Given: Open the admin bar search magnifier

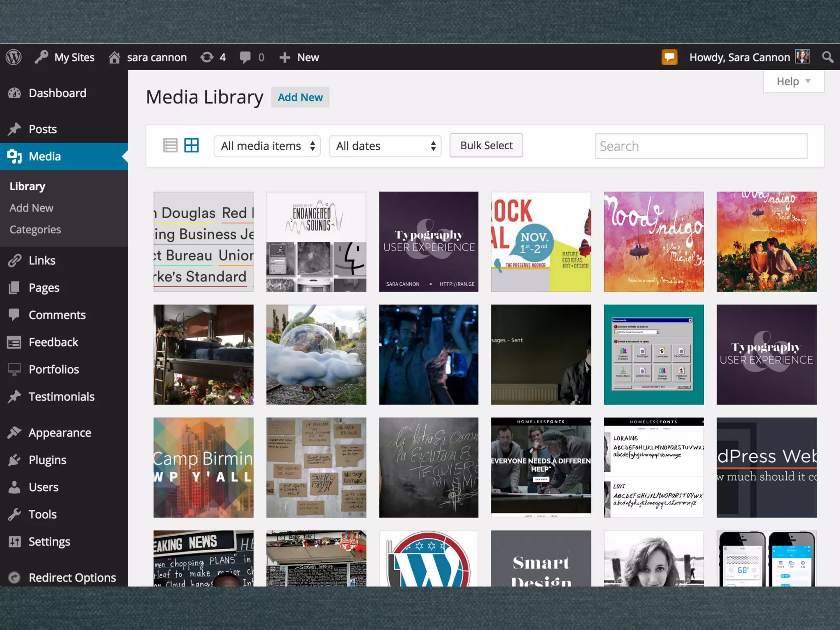Looking at the screenshot, I should [x=828, y=57].
